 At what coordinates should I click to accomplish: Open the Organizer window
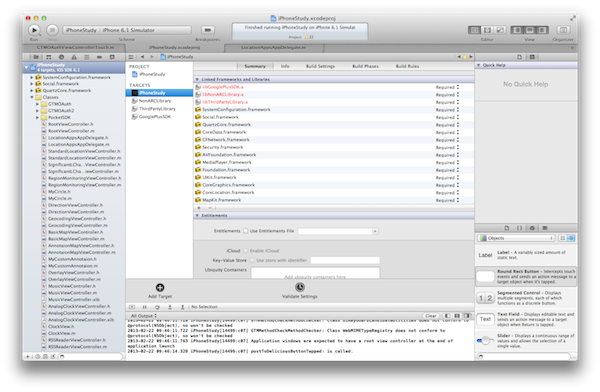coord(563,30)
